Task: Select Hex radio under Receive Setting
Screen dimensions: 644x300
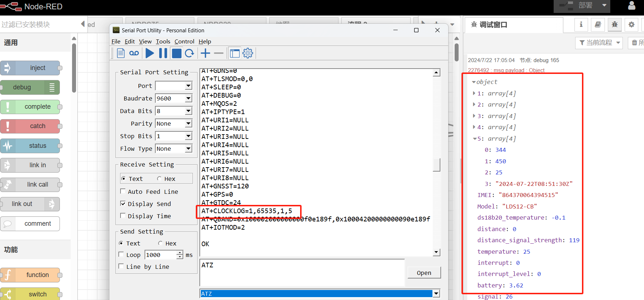Action: click(x=159, y=179)
